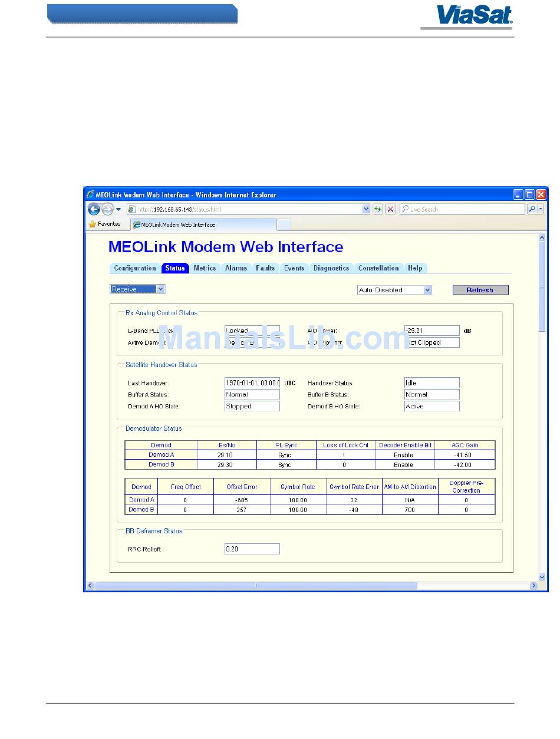The image size is (560, 739).
Task: Open the Configuration tab
Action: pyautogui.click(x=135, y=268)
